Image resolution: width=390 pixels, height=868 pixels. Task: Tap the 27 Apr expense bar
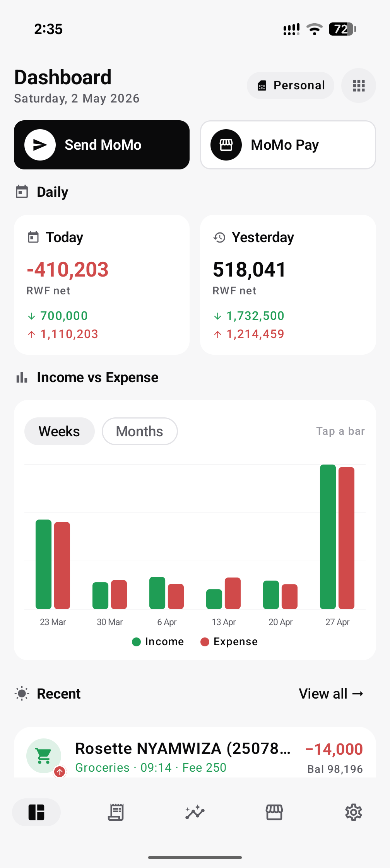pos(346,538)
